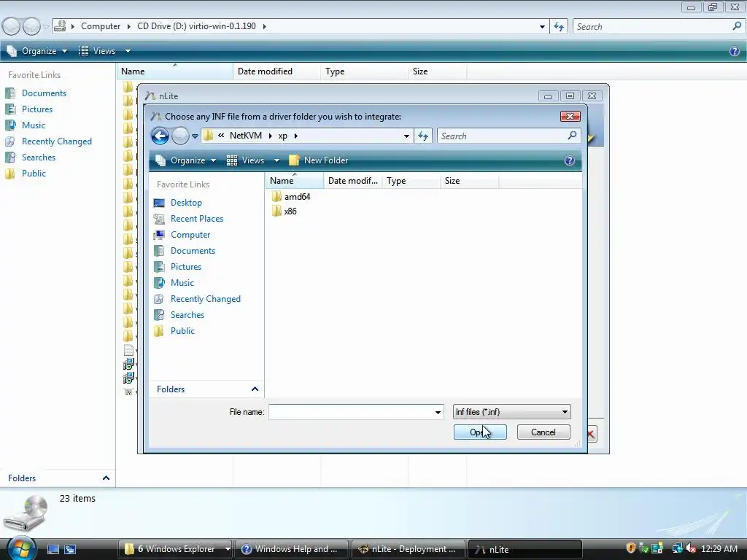Click the Explorer window help icon
This screenshot has height=560, width=747.
tap(735, 51)
